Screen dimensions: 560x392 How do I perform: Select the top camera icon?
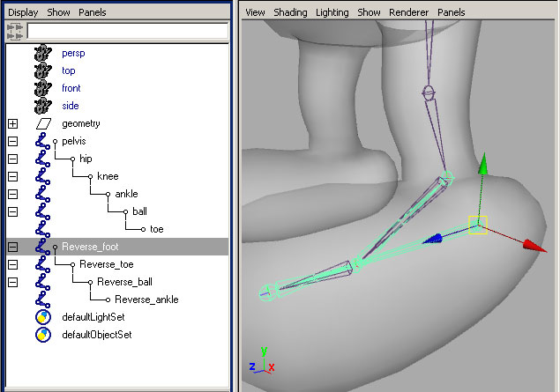42,70
